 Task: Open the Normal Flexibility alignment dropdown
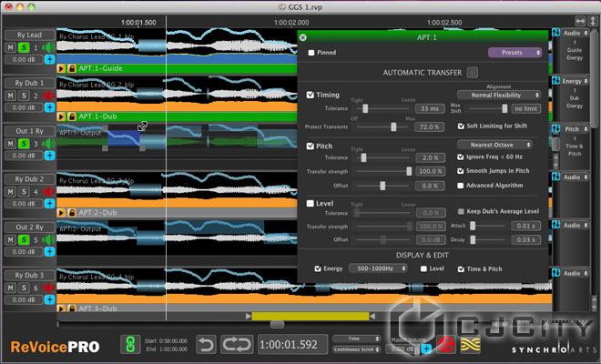pos(499,95)
